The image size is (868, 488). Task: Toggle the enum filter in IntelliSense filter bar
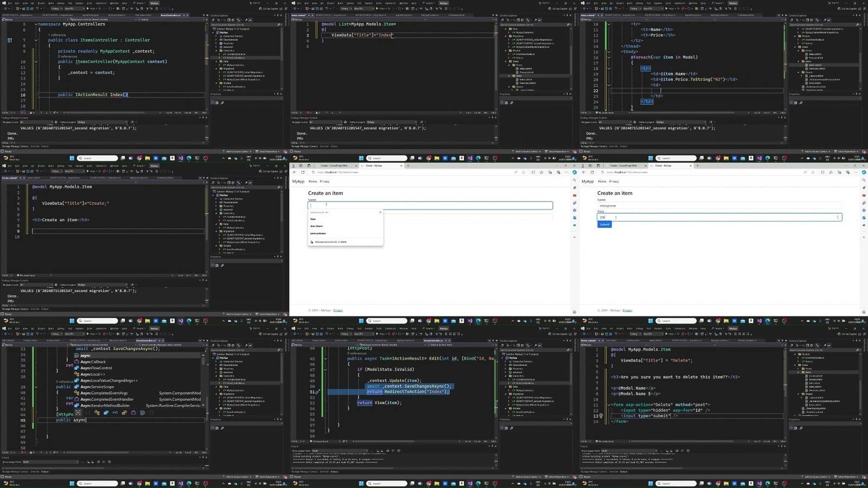[124, 413]
